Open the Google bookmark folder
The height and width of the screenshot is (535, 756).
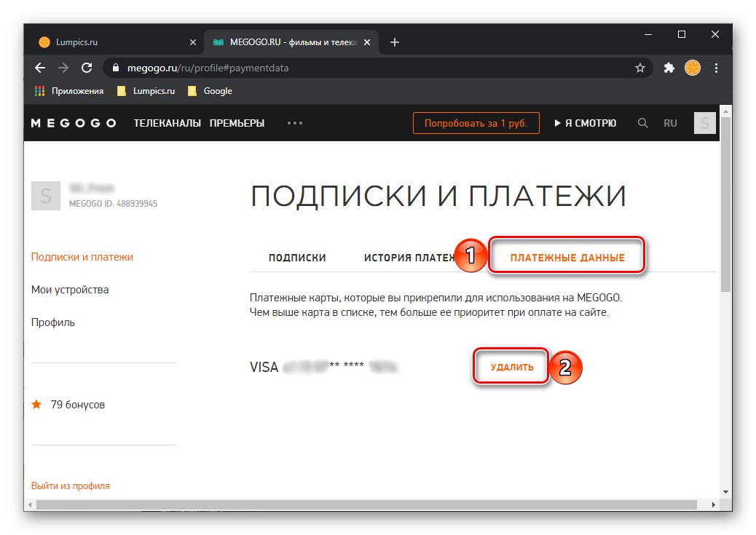210,91
